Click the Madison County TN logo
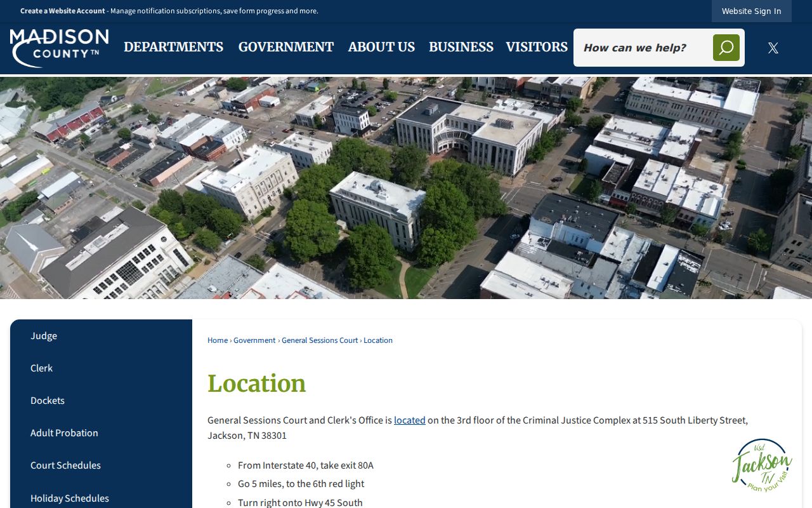The width and height of the screenshot is (812, 508). [x=59, y=48]
